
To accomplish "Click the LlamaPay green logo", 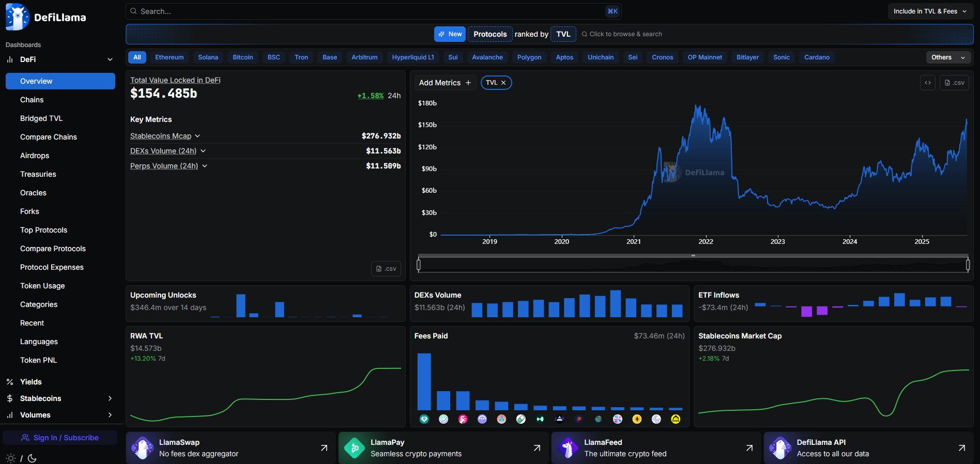I will click(x=355, y=448).
